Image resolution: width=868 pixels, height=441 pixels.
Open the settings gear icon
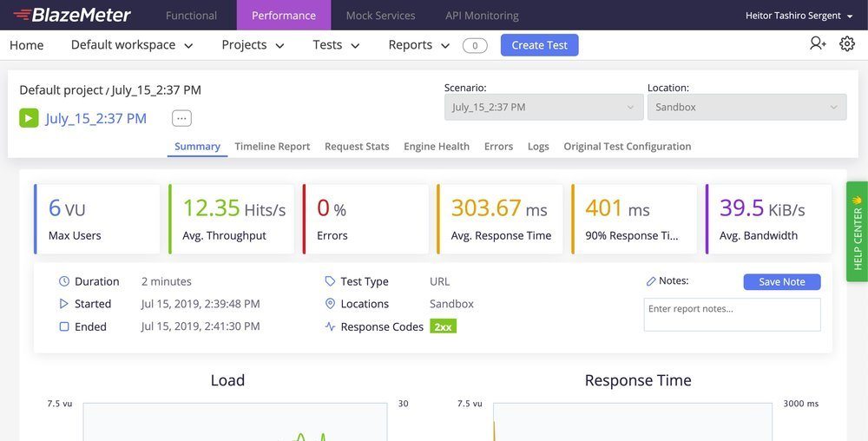point(847,43)
